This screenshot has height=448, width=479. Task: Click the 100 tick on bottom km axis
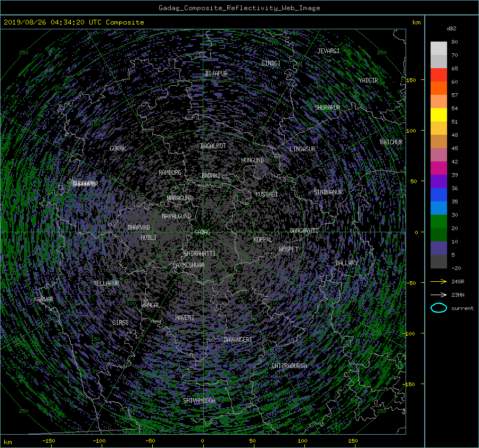[302, 441]
